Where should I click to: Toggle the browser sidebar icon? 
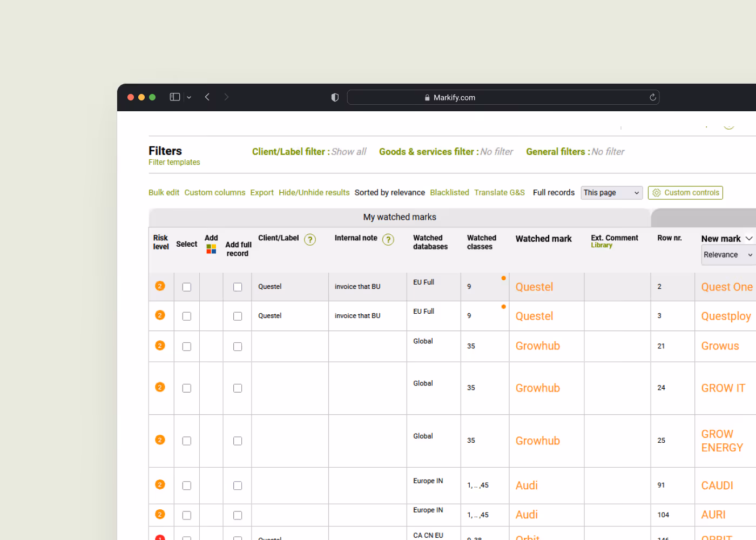pyautogui.click(x=175, y=97)
